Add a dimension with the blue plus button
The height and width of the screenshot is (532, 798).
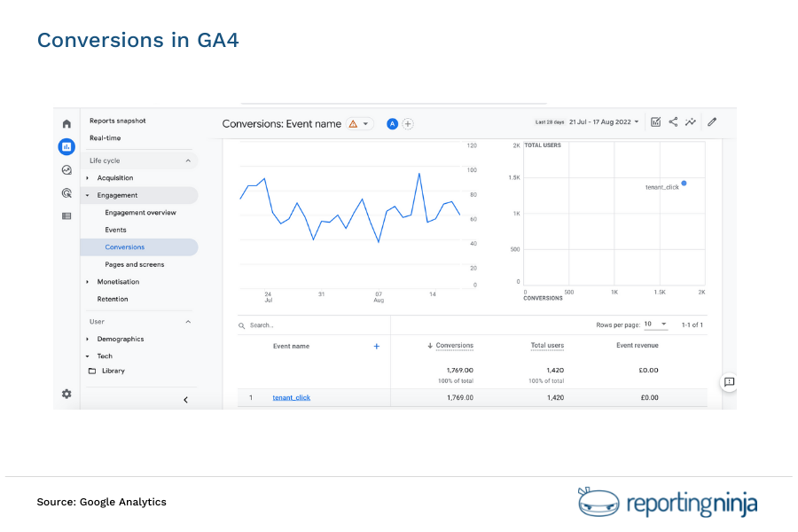pos(376,346)
